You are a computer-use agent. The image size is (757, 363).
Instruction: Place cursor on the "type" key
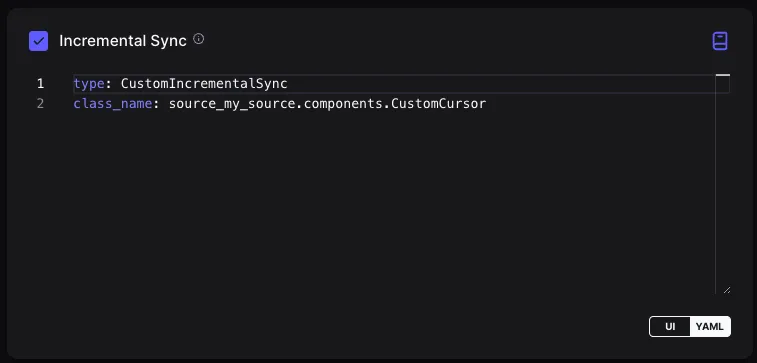(89, 84)
